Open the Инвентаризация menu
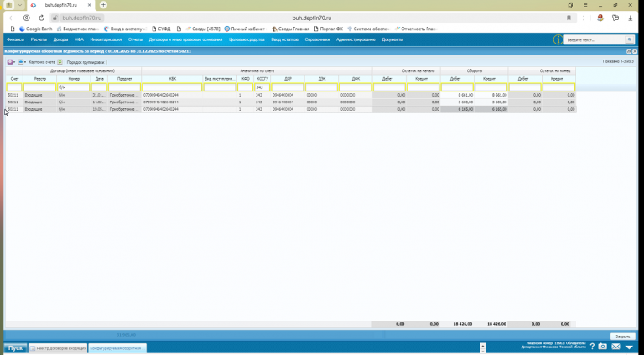Image resolution: width=644 pixels, height=355 pixels. click(x=106, y=39)
